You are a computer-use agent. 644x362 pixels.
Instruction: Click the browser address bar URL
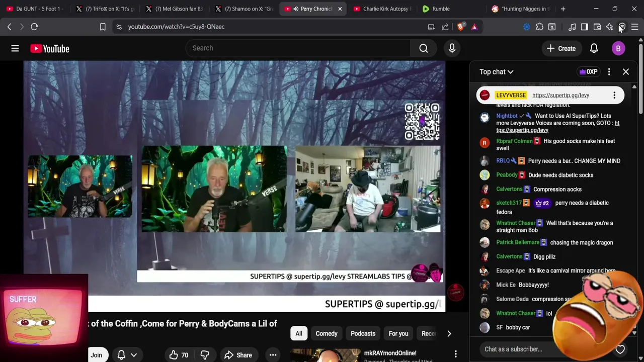(x=176, y=27)
